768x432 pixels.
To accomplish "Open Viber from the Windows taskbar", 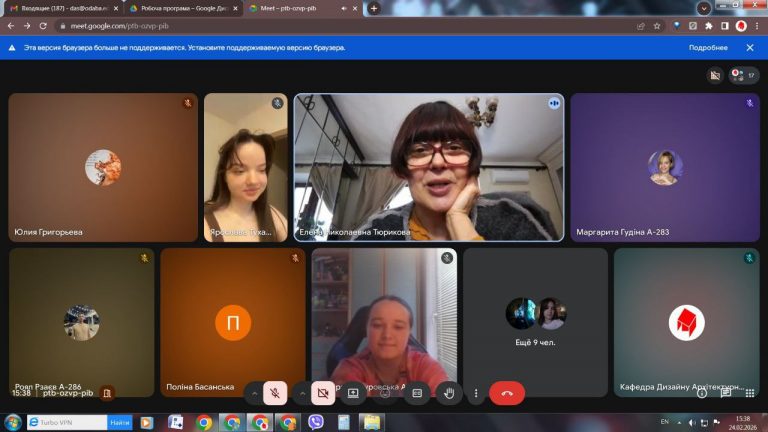I will [x=316, y=422].
